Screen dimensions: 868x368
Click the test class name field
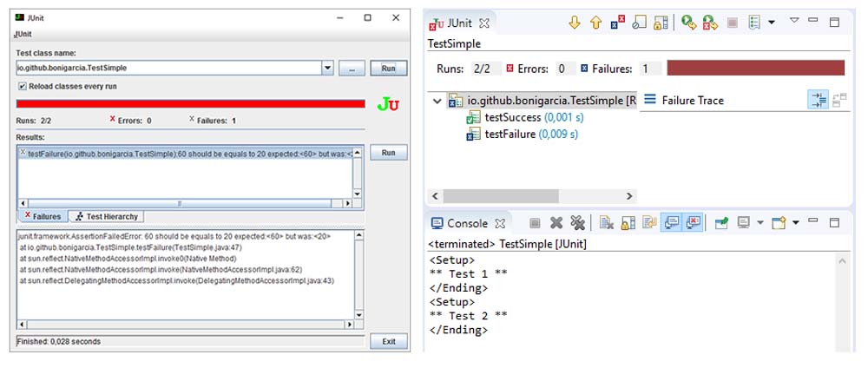(x=168, y=68)
